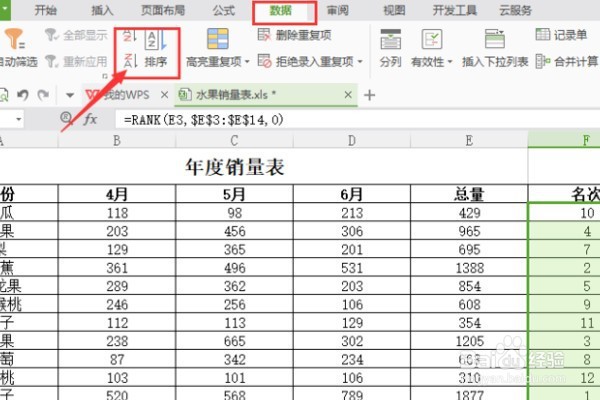Select column E header
The height and width of the screenshot is (400, 600).
[469, 140]
